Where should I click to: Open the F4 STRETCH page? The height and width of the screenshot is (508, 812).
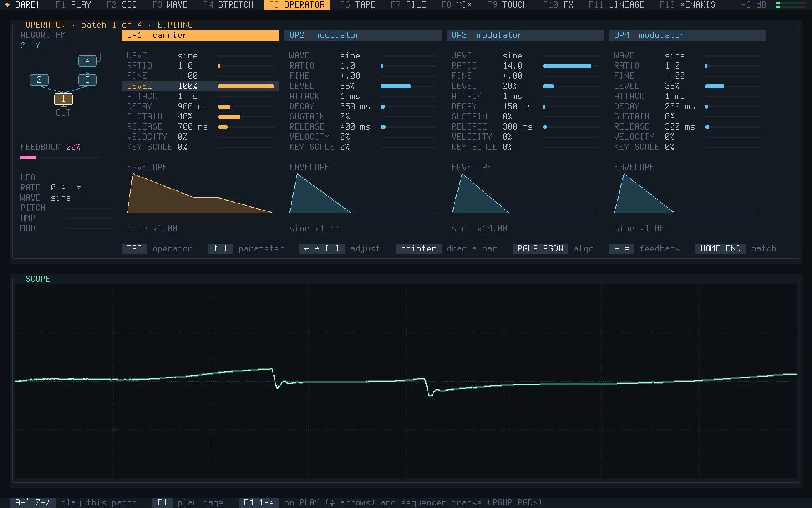pyautogui.click(x=228, y=4)
